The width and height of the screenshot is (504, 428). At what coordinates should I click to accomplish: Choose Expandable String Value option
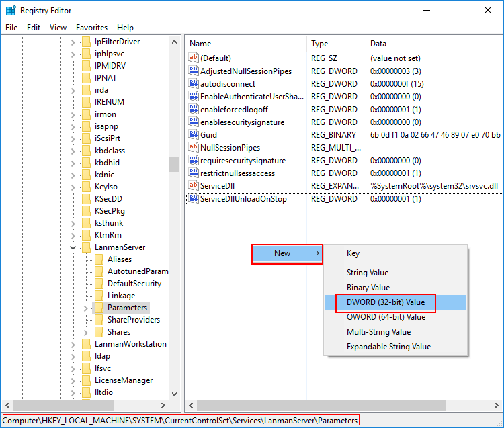pos(395,347)
